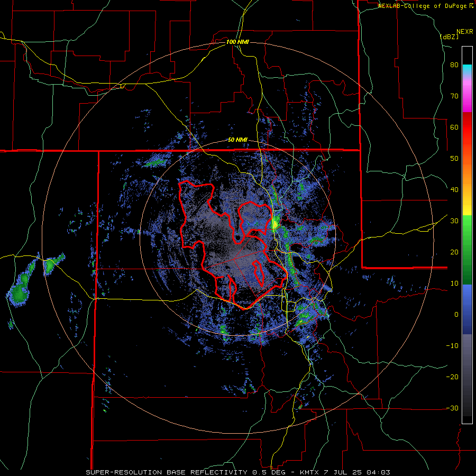
Task: Click the 80 value on the dBZ scale
Action: [x=454, y=65]
